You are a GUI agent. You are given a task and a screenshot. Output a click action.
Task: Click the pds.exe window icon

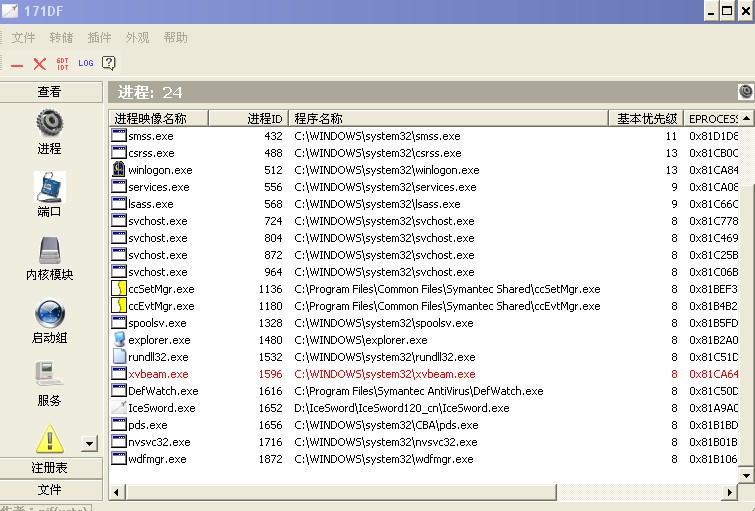(x=118, y=424)
